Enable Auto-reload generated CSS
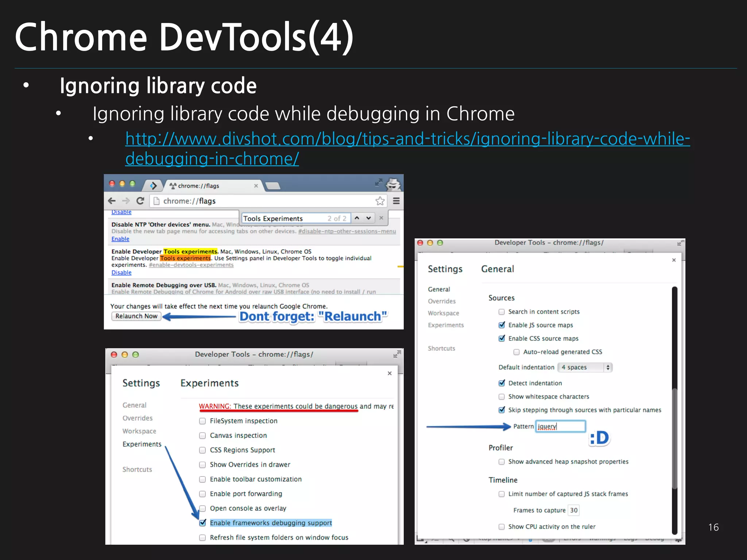 click(516, 352)
